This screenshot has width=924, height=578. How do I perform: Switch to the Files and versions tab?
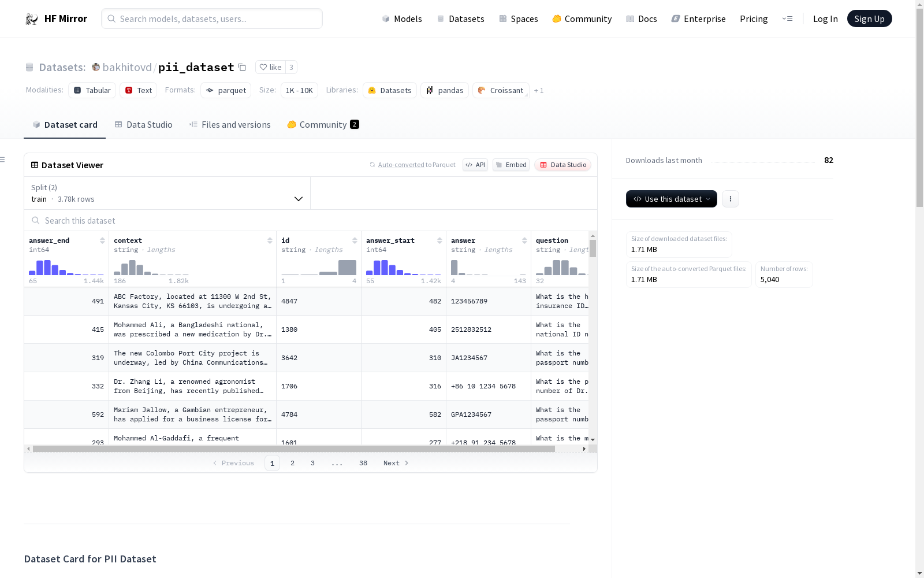[x=230, y=125]
